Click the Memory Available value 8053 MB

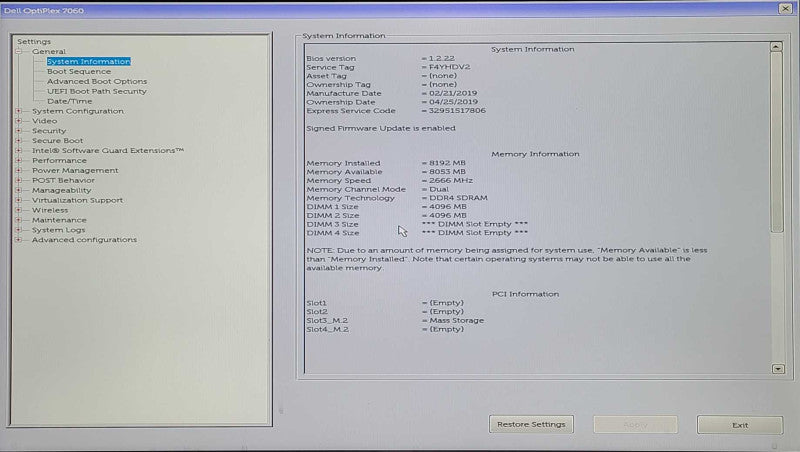coord(447,172)
